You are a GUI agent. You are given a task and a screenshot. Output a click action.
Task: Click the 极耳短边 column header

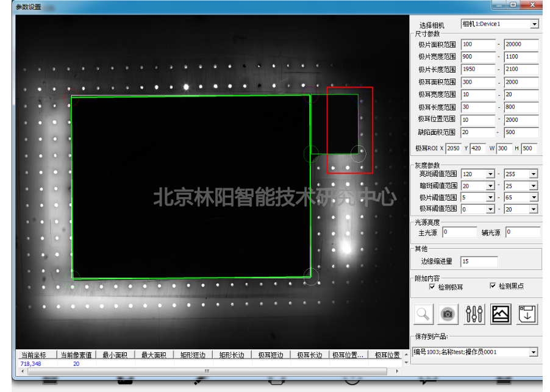click(271, 355)
